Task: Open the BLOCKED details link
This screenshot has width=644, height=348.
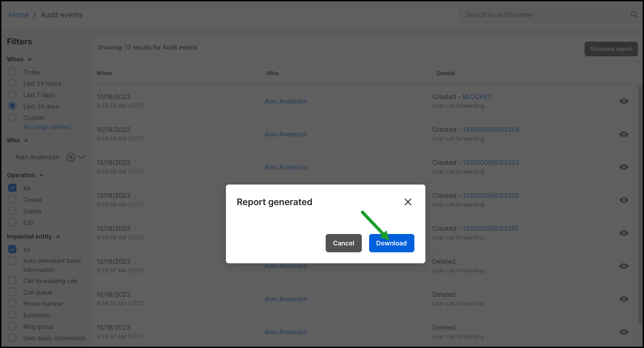Action: (477, 97)
